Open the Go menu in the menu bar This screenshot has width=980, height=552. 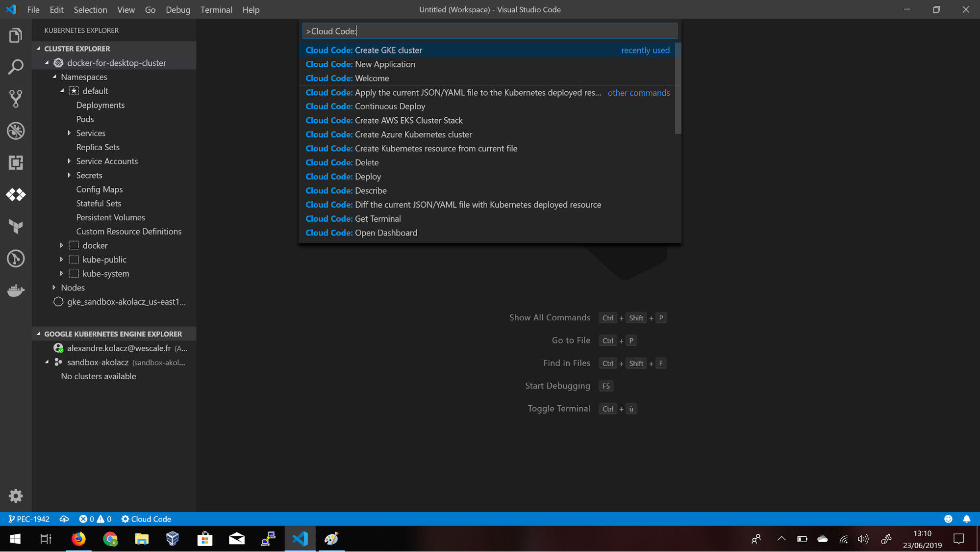(150, 10)
